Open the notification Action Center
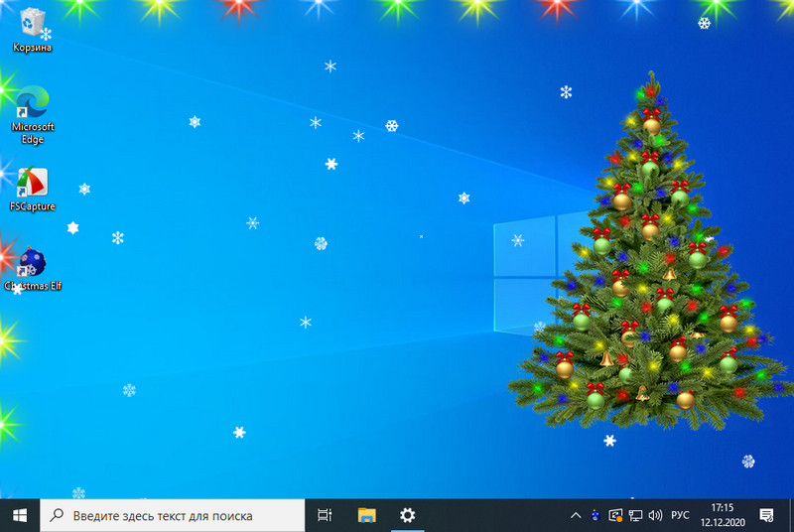 coord(766,515)
